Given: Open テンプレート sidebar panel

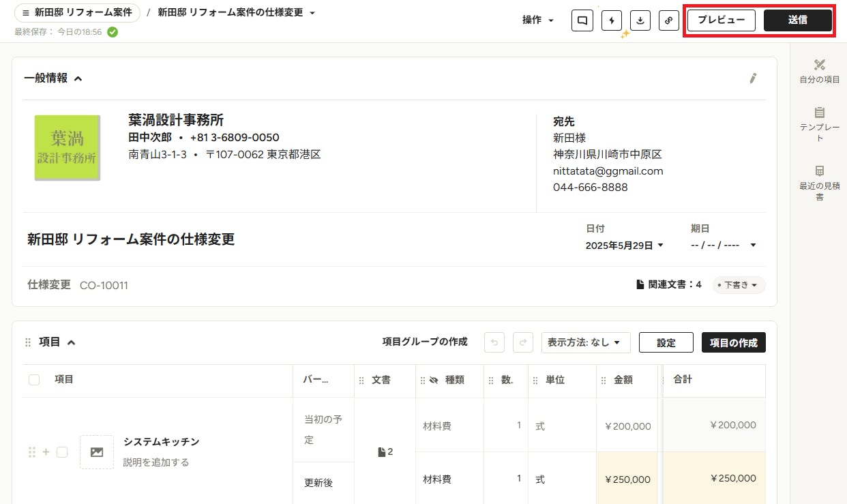Looking at the screenshot, I should point(819,124).
